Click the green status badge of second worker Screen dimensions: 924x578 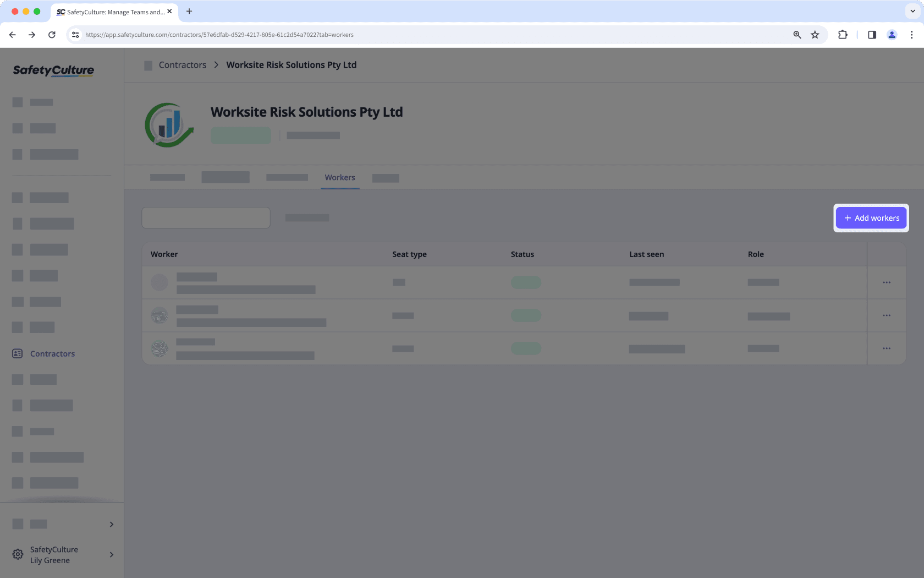pyautogui.click(x=525, y=315)
